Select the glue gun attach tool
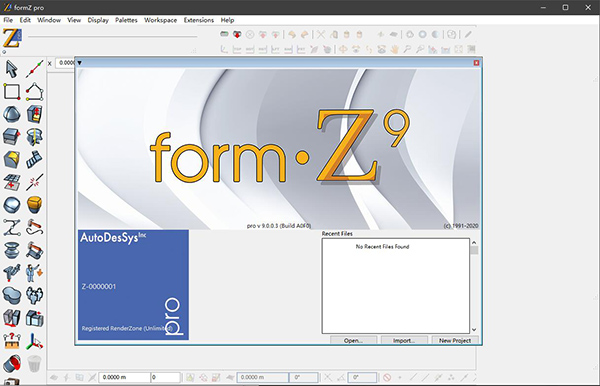 pos(11,273)
